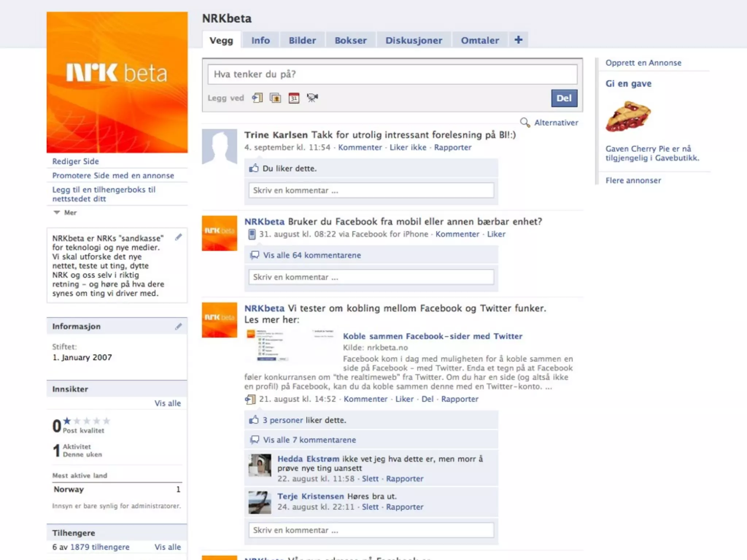Image resolution: width=747 pixels, height=560 pixels.
Task: Like the mobile Facebook question post
Action: pyautogui.click(x=496, y=234)
